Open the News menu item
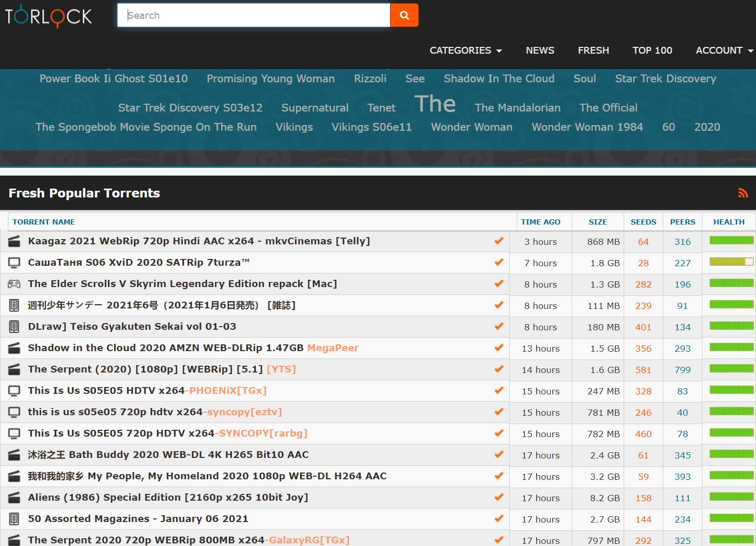The image size is (756, 546). [x=540, y=51]
